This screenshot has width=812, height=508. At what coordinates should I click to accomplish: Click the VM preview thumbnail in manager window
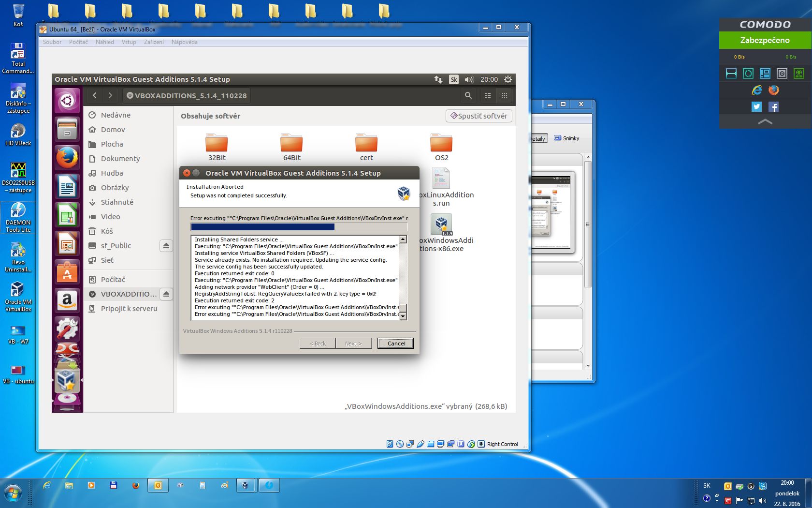552,212
